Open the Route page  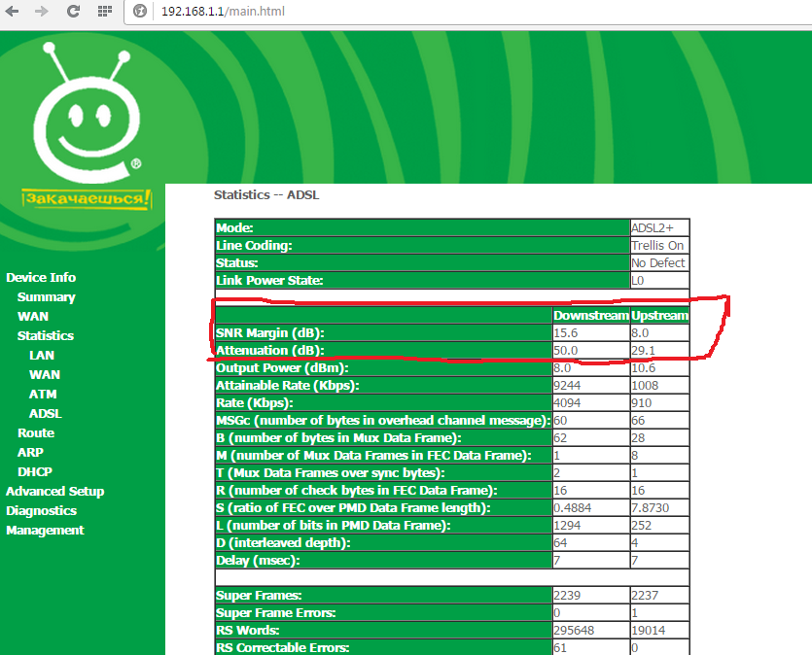coord(35,432)
